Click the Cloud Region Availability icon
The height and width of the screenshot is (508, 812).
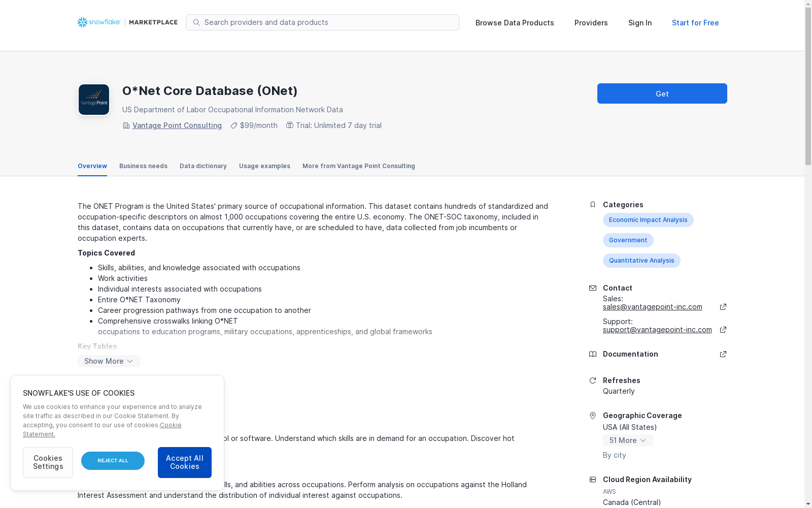coord(592,480)
